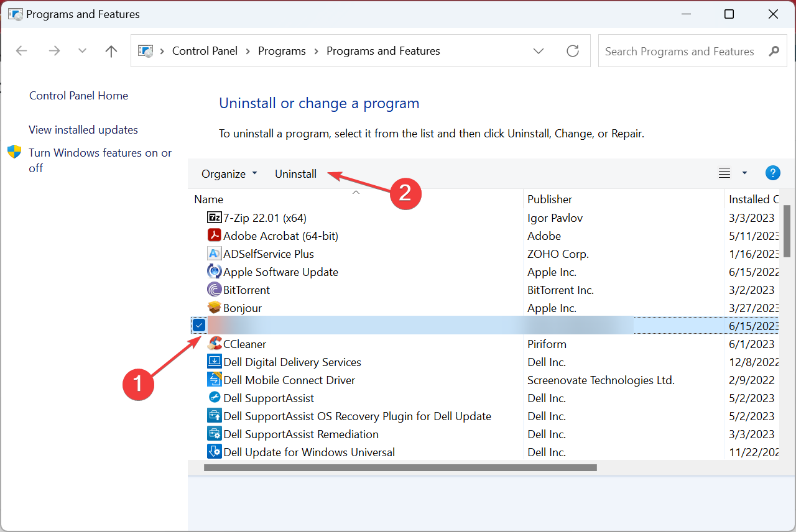Open Help via the question mark icon

772,173
